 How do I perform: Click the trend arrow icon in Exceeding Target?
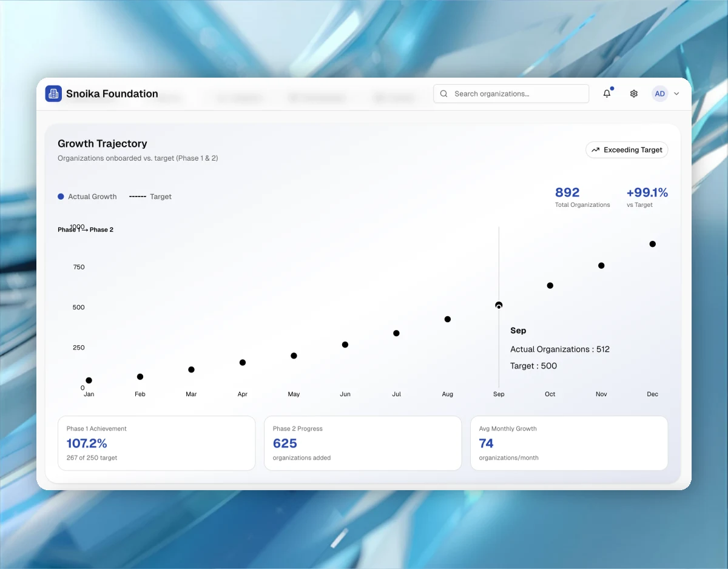tap(596, 150)
